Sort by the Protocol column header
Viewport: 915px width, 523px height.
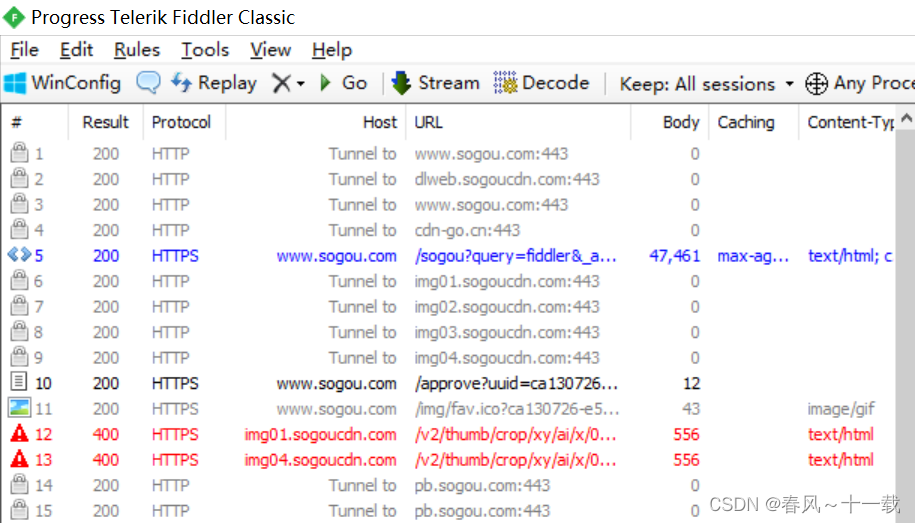184,122
